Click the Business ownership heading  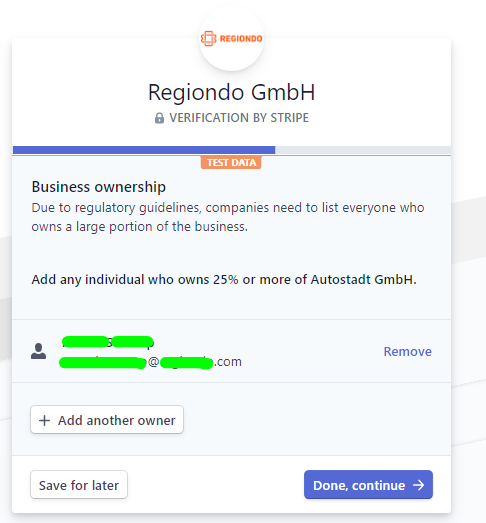pos(99,187)
